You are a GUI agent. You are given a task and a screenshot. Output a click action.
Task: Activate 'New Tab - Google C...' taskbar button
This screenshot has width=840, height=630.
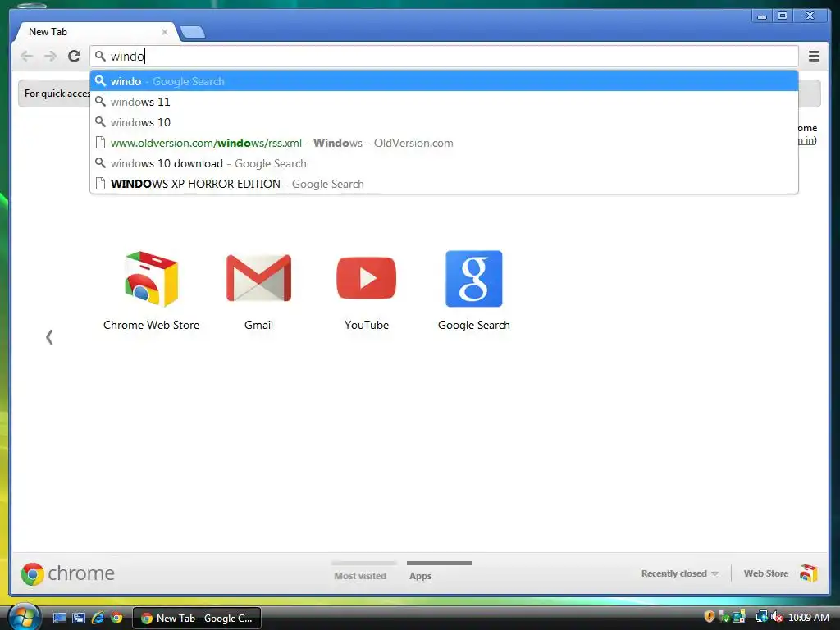click(197, 619)
